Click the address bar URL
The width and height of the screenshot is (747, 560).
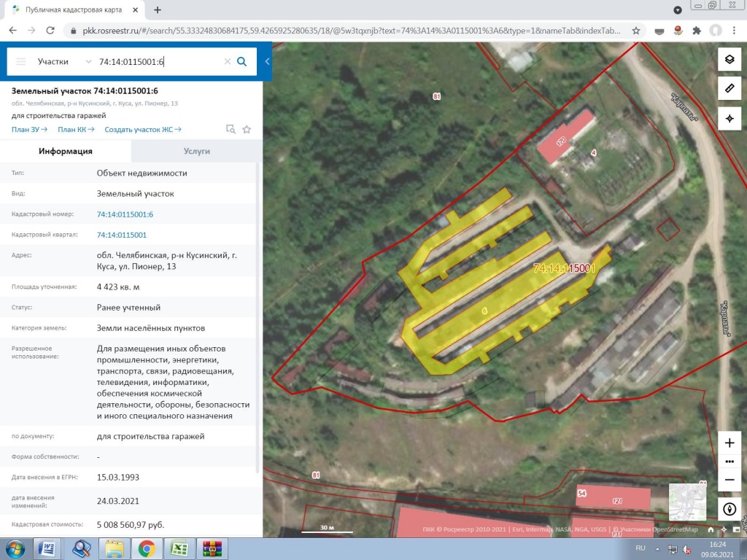[352, 31]
